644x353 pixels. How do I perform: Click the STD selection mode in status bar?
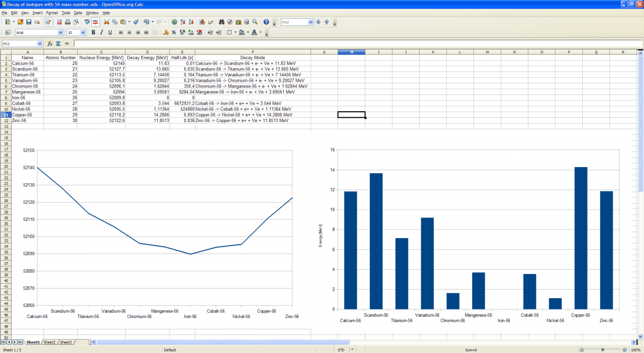click(x=341, y=350)
